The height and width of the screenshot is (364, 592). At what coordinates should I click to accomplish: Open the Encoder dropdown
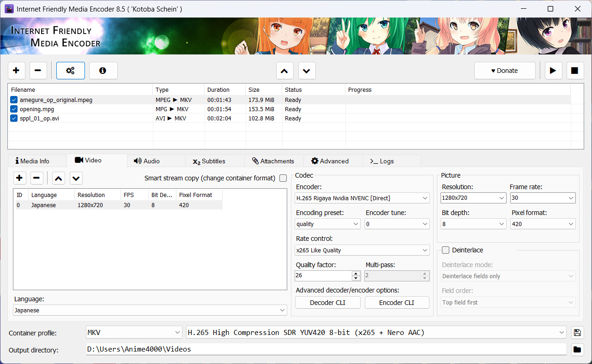(x=362, y=198)
